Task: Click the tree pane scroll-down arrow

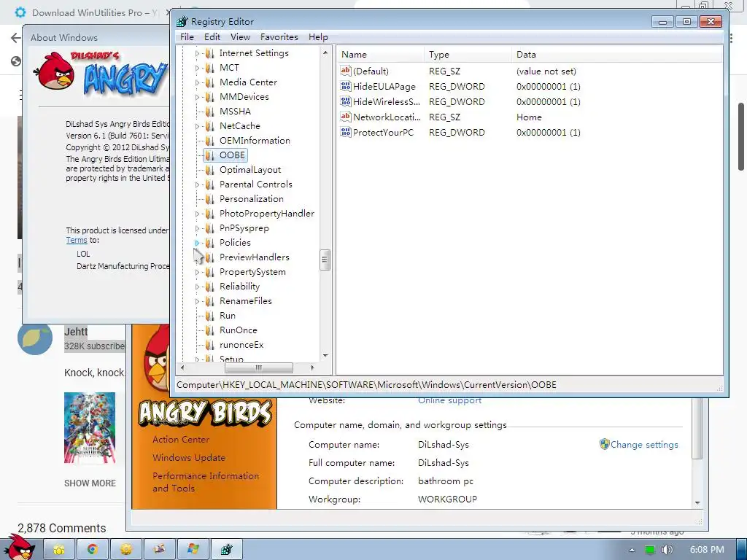Action: click(x=325, y=356)
